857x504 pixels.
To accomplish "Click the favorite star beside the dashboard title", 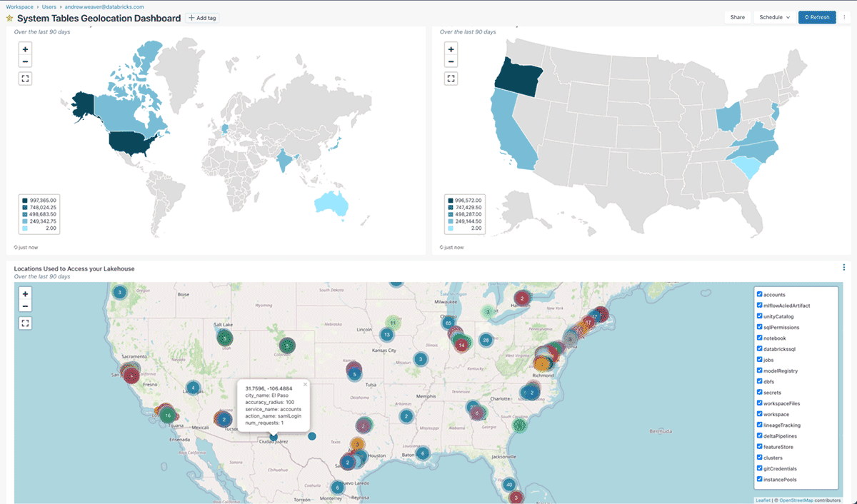I will pyautogui.click(x=9, y=18).
